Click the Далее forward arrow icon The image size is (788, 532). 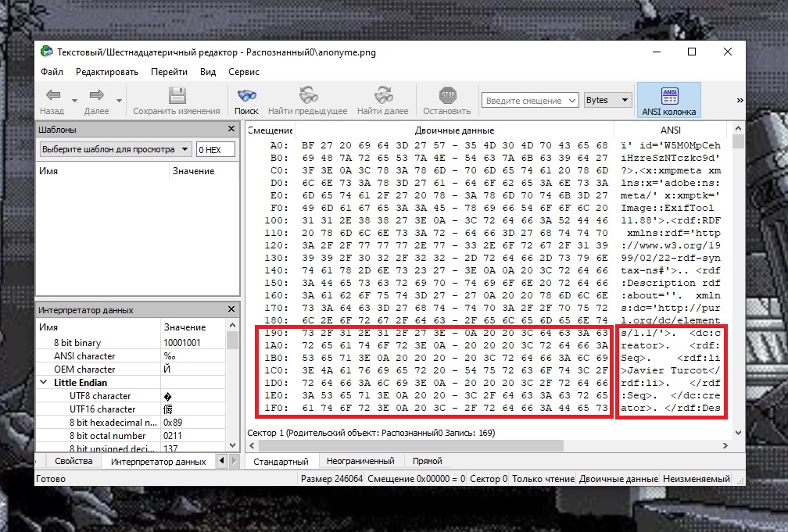96,95
